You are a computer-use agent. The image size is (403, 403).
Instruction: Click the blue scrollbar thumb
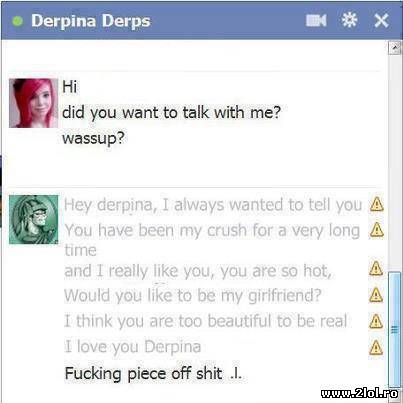(x=395, y=329)
